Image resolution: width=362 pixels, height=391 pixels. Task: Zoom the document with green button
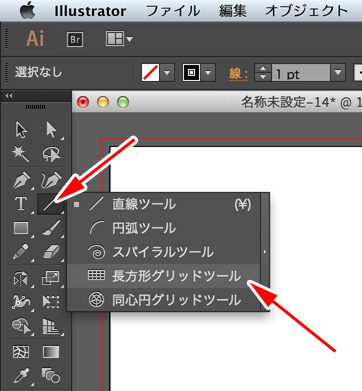tap(123, 102)
